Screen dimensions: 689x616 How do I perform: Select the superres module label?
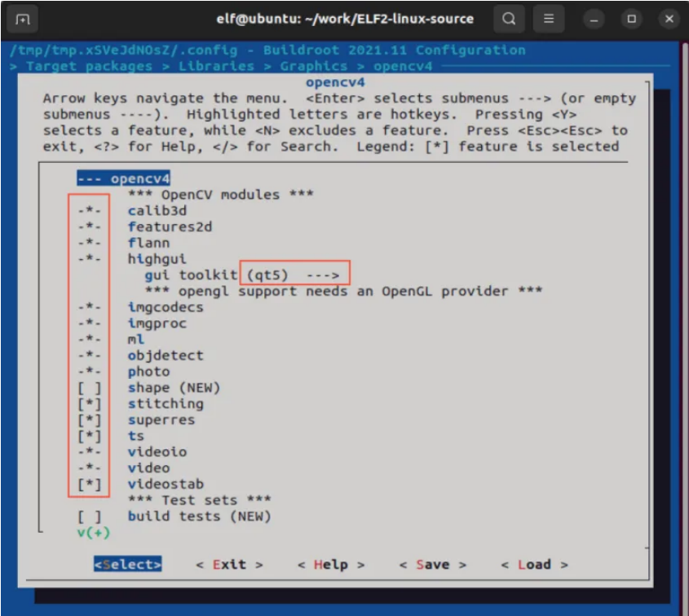tap(161, 420)
